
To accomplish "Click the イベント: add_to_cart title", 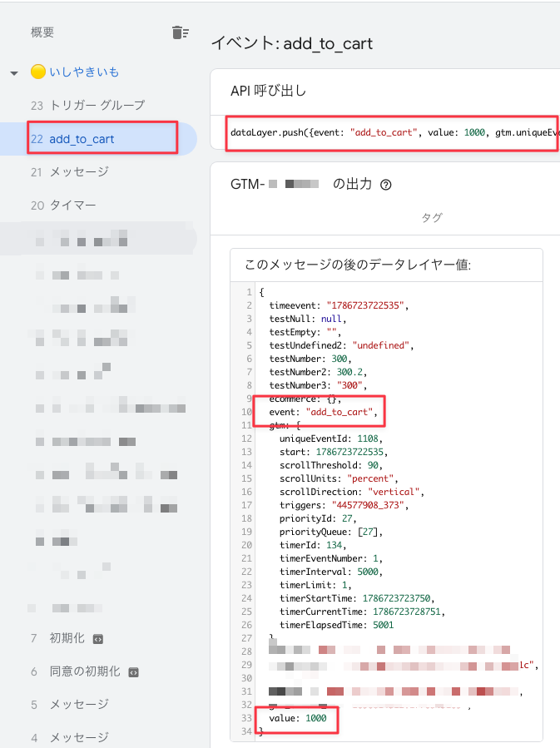I will (292, 44).
